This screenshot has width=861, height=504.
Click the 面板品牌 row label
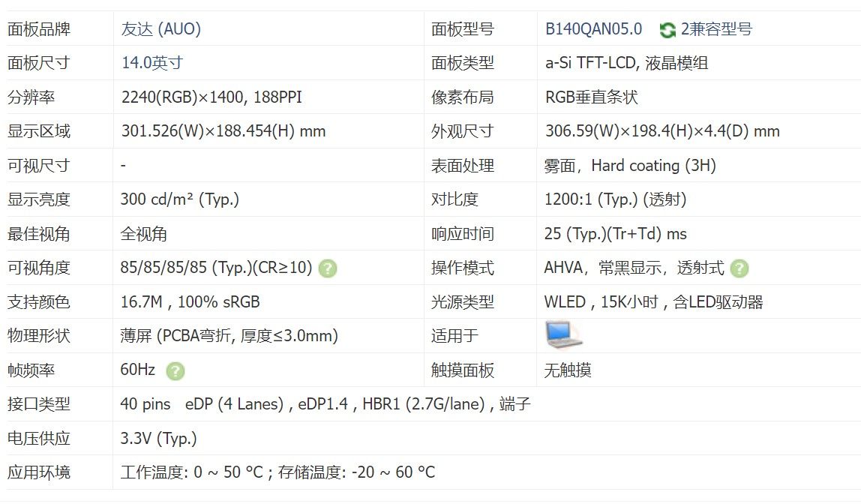click(x=39, y=29)
